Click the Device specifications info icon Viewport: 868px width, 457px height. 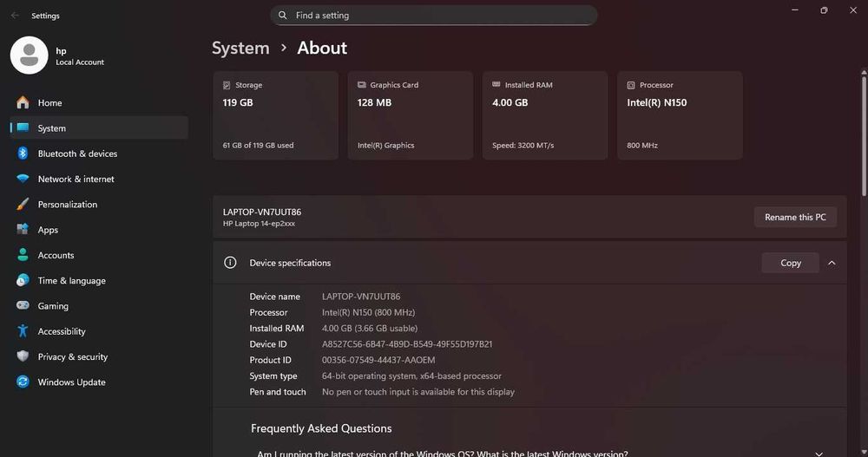(x=230, y=263)
